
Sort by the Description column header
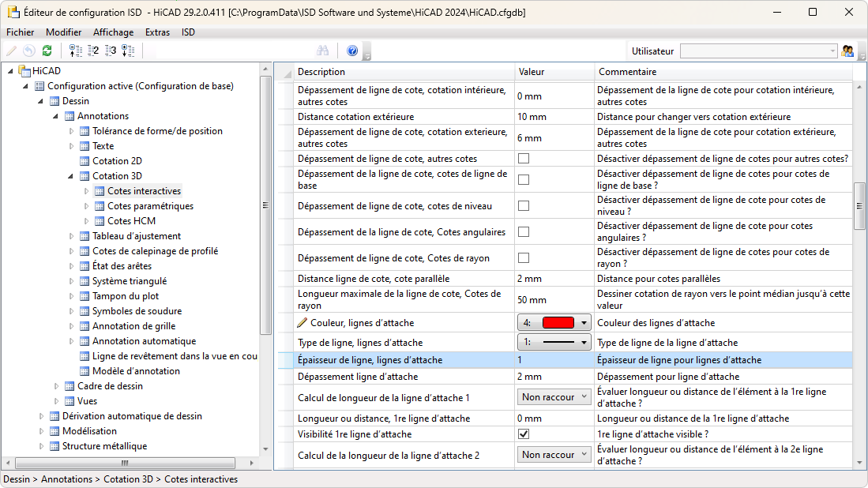pos(404,72)
